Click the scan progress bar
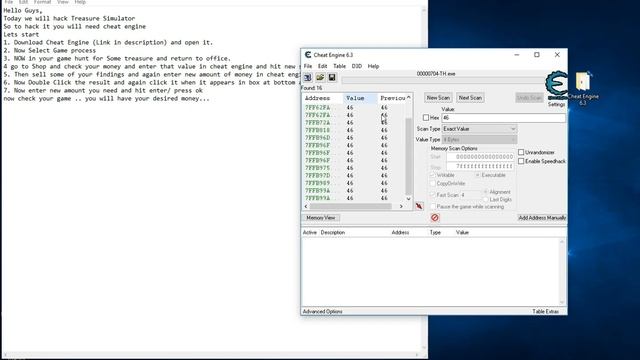This screenshot has height=360, width=640. coord(443,80)
